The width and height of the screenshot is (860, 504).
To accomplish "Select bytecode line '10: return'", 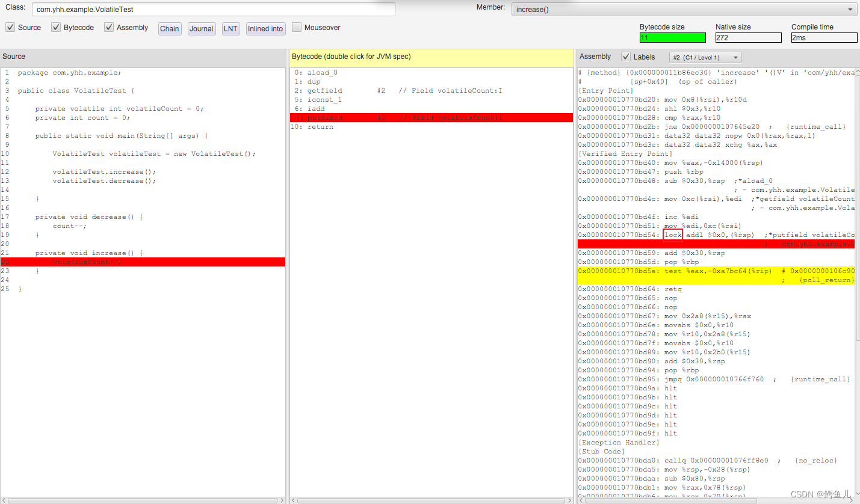I will coord(312,126).
